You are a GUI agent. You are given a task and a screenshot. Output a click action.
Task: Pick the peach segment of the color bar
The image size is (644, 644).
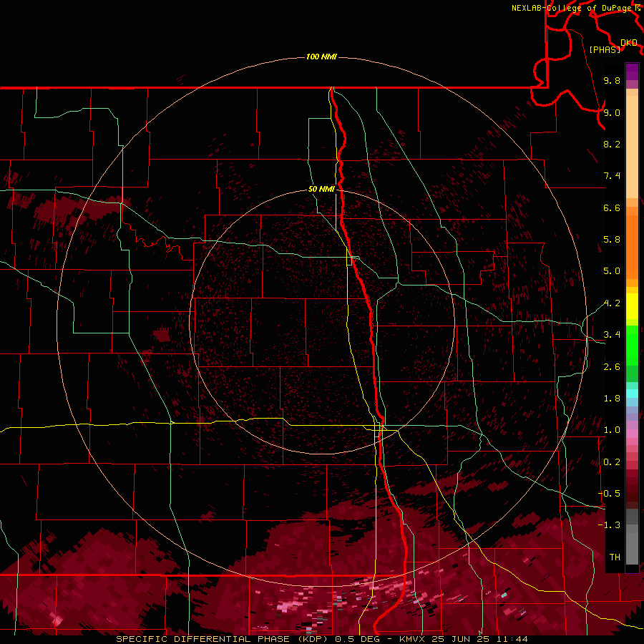[632, 147]
